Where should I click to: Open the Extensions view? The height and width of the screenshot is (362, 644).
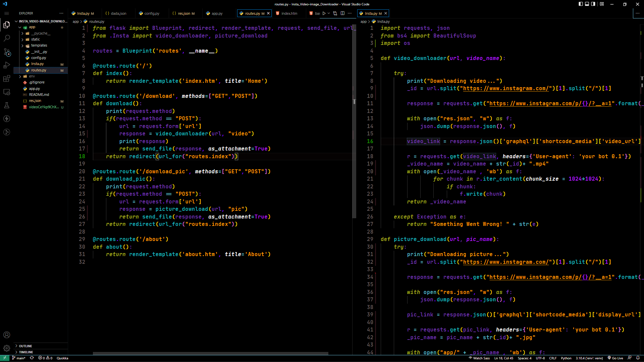[x=7, y=79]
